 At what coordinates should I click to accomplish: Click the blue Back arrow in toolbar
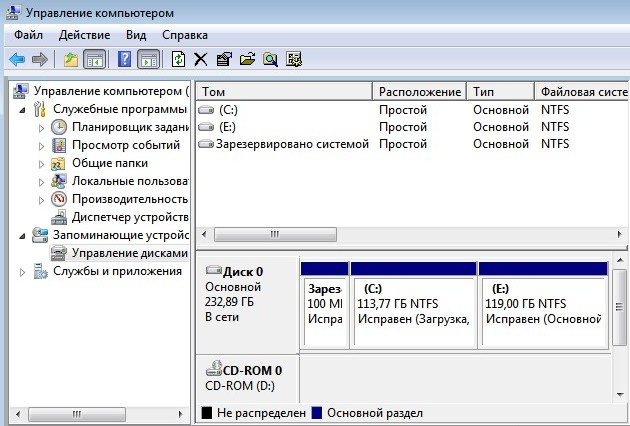tap(17, 59)
